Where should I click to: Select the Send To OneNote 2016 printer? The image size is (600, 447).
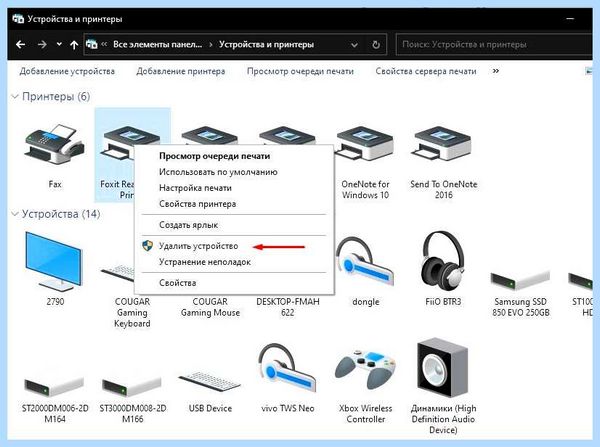pos(443,145)
